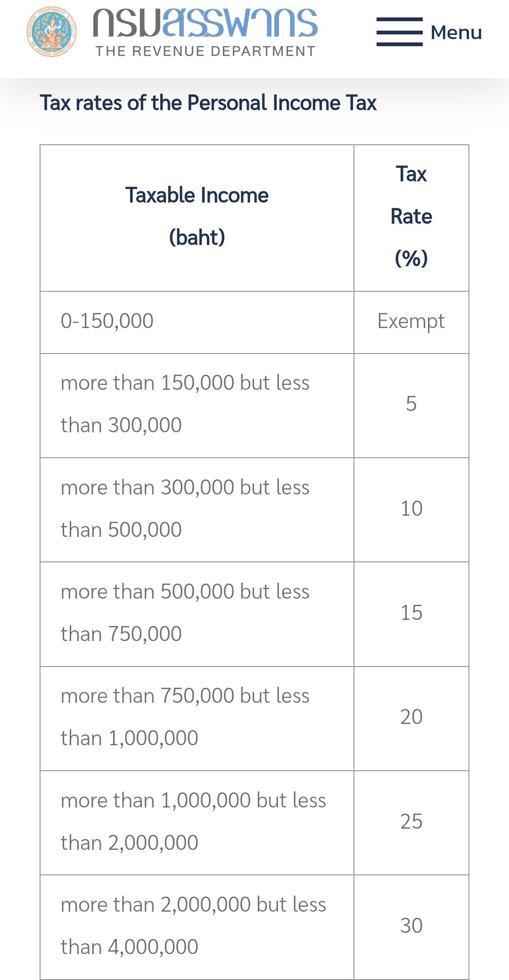The image size is (509, 980).
Task: Click the 30 percent tax rate cell
Action: [411, 926]
